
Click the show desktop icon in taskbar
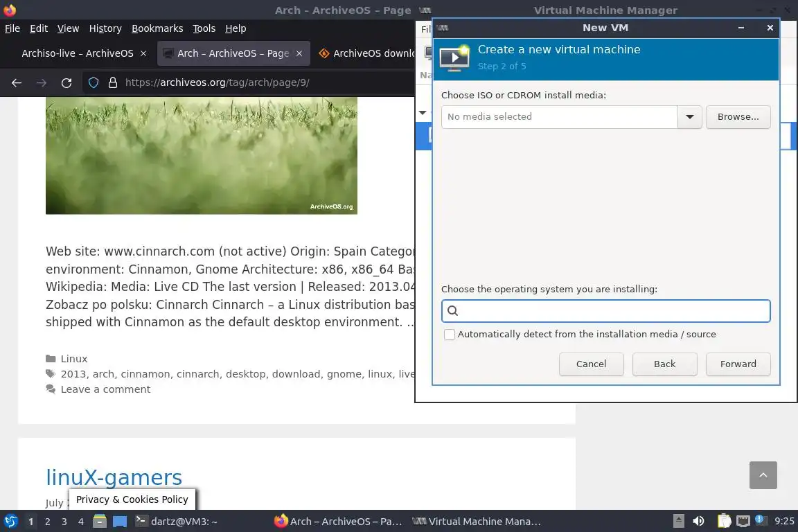[x=120, y=522]
